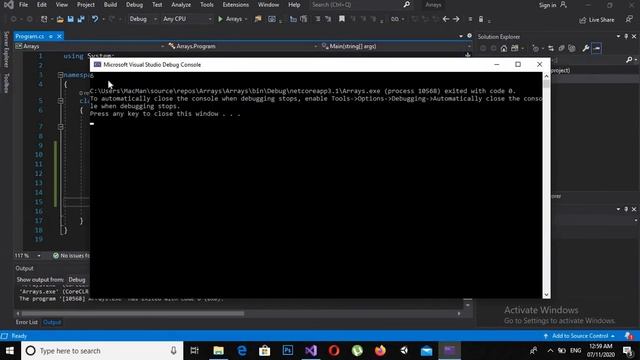Close the Program.cs tab
640x360 pixels.
59,36
